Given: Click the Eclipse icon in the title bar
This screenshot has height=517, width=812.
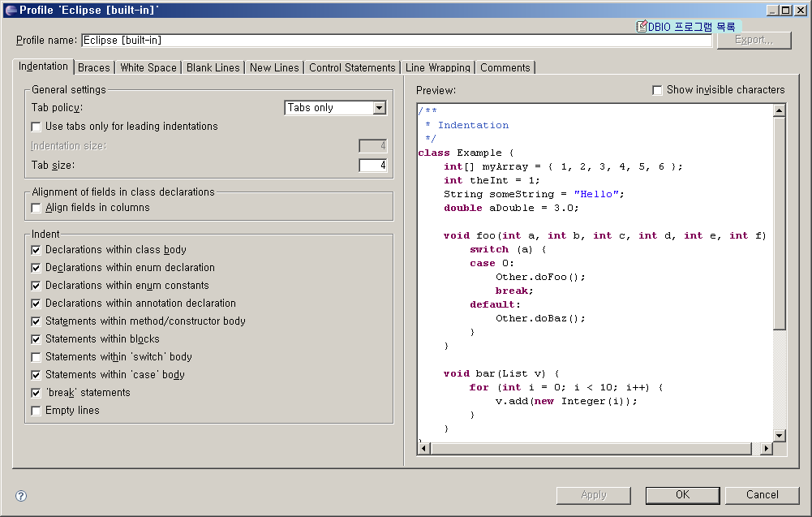Looking at the screenshot, I should (10, 10).
